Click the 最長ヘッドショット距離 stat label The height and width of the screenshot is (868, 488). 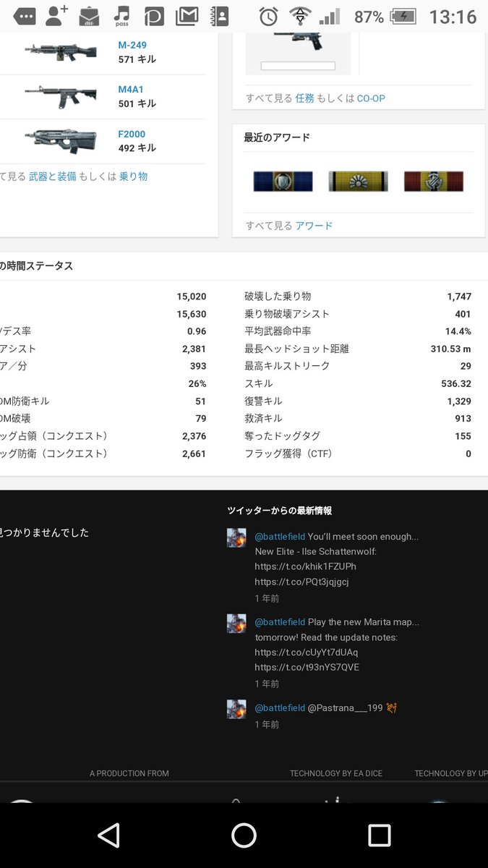pos(297,349)
